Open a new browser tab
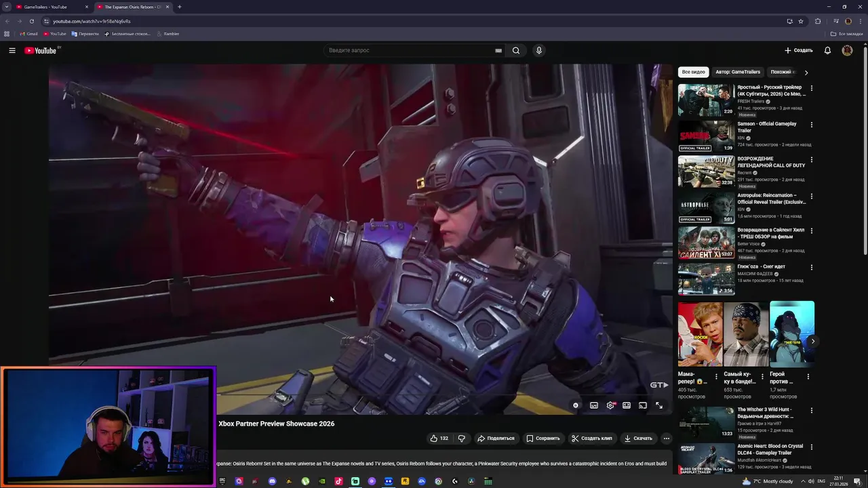Image resolution: width=868 pixels, height=488 pixels. 179,7
